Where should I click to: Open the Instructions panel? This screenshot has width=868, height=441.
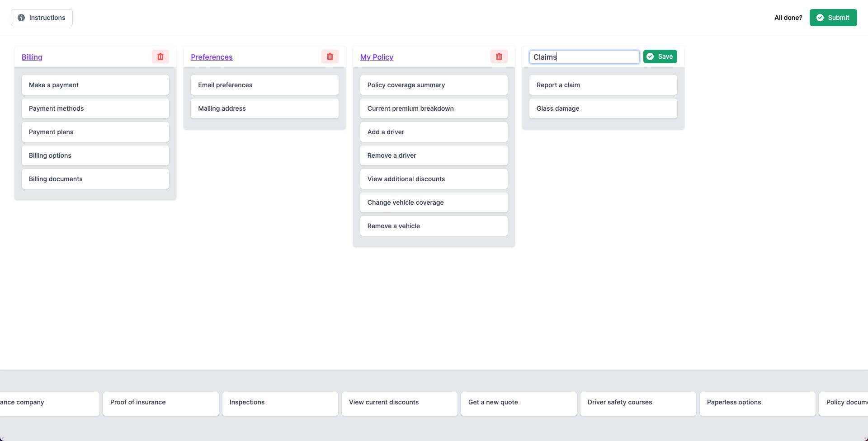(x=42, y=17)
